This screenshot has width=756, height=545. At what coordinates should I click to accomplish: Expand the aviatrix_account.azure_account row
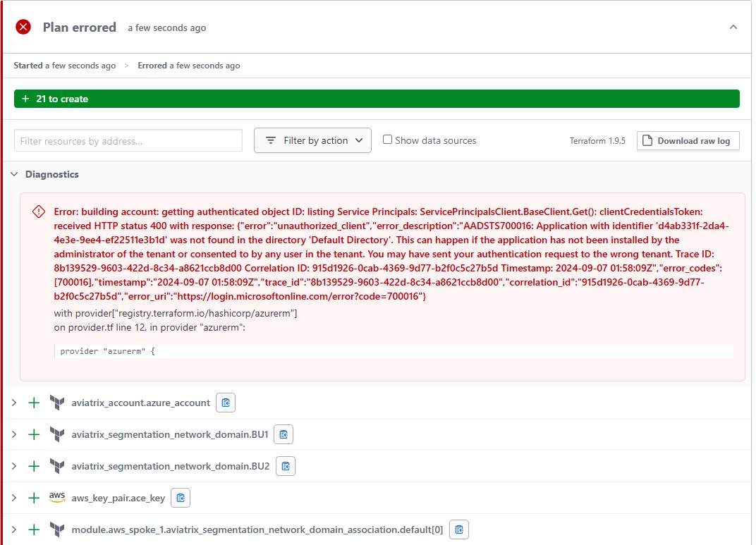[x=14, y=403]
